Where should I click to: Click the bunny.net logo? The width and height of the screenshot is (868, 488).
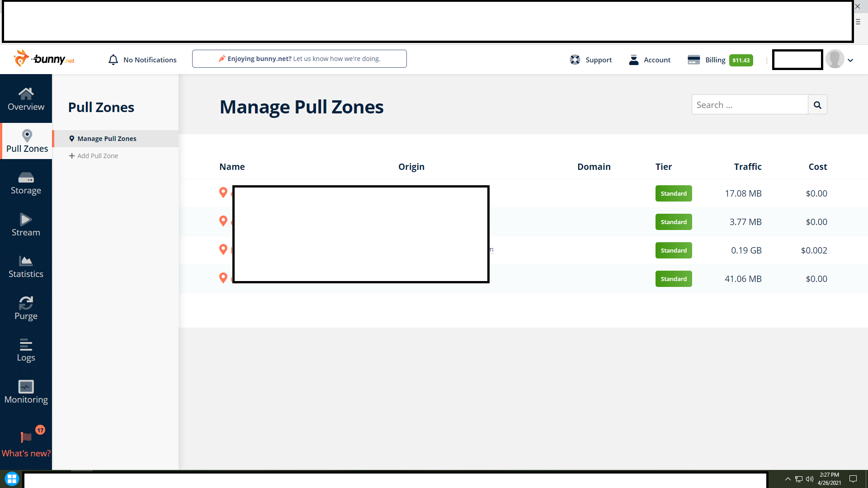point(44,59)
